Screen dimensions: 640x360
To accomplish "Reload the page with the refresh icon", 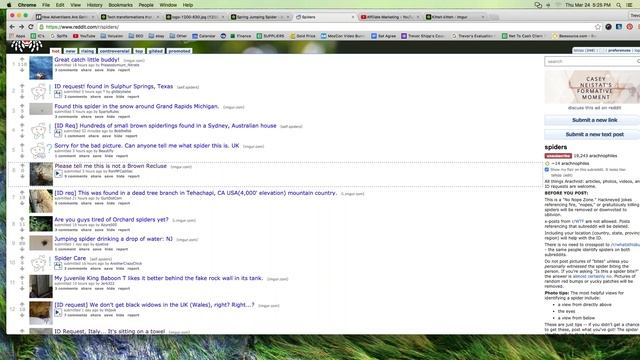I will (x=31, y=27).
